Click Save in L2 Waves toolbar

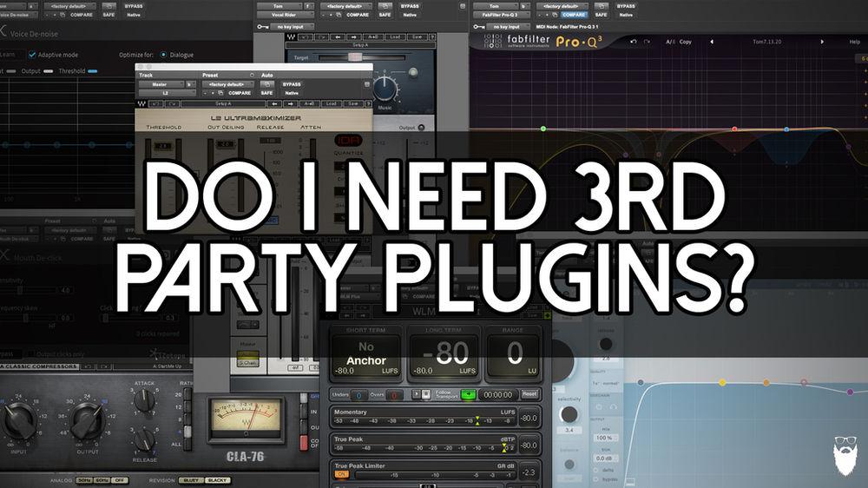pyautogui.click(x=352, y=103)
